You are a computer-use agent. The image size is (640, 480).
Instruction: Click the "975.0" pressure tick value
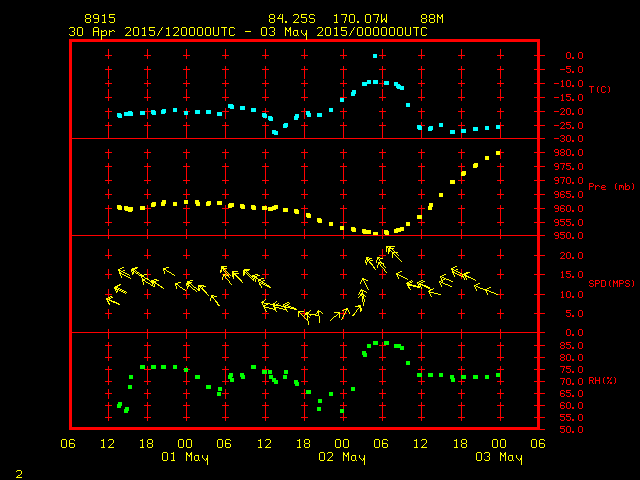tap(569, 167)
